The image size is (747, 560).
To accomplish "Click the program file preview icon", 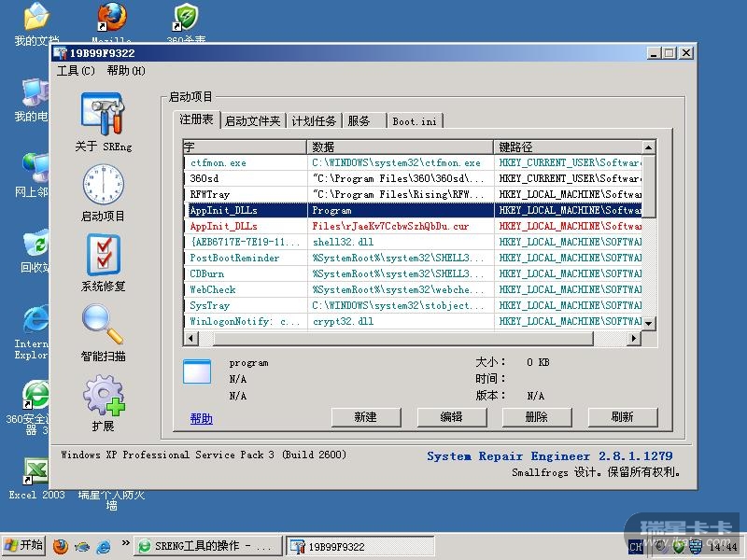I will (197, 371).
